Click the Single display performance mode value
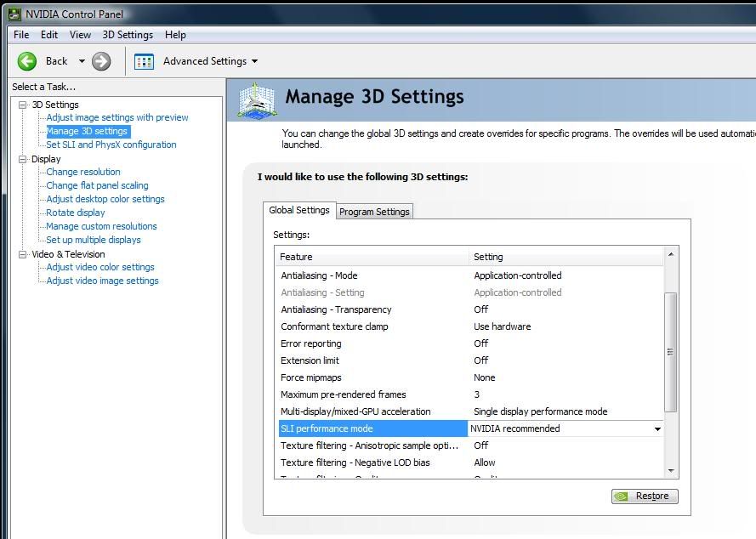756x539 pixels. [x=541, y=411]
